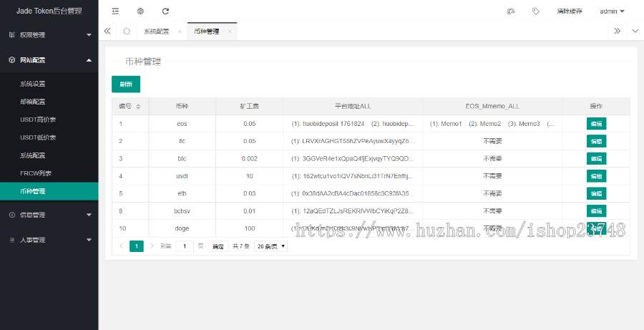Open the tab options down-chevron

[635, 31]
